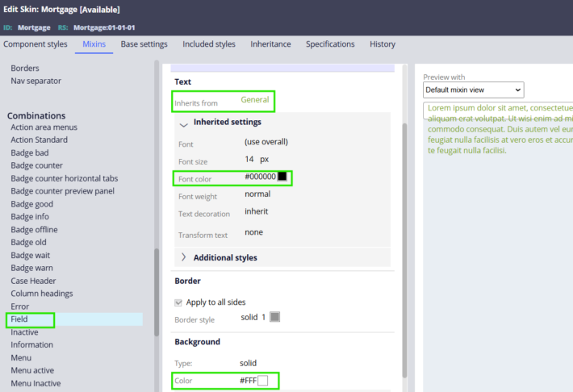The width and height of the screenshot is (573, 392).
Task: Select Nav separator mixin
Action: pos(36,81)
